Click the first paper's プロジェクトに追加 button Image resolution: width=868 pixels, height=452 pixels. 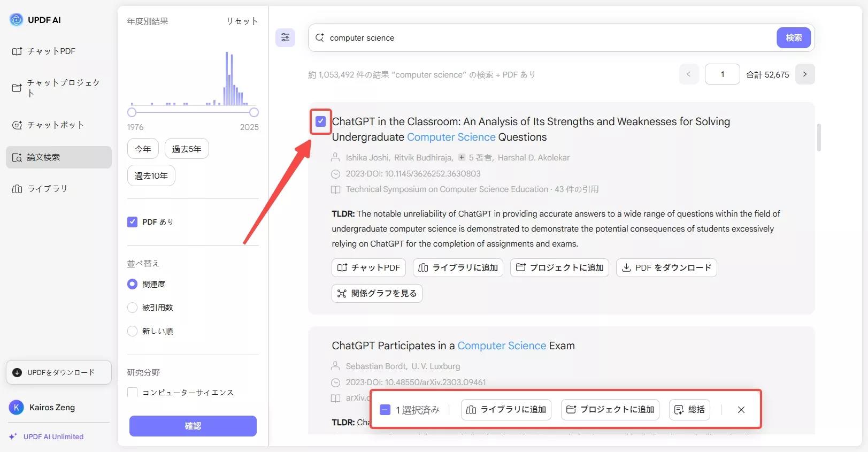[x=560, y=267]
